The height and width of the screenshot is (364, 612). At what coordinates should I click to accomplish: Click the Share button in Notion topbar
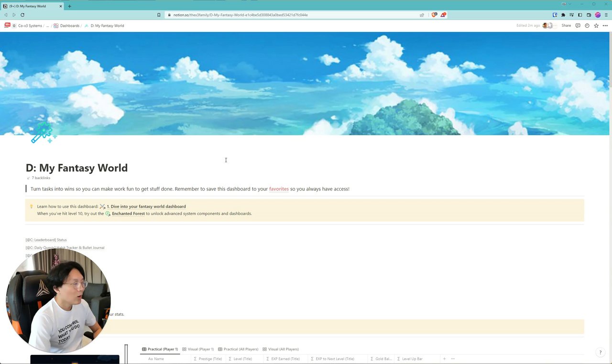(x=566, y=25)
